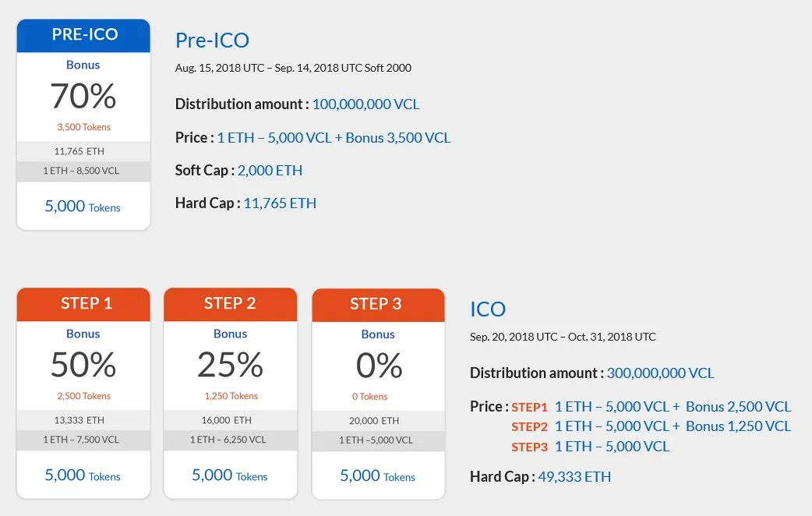
Task: Open the ICO section heading
Action: click(x=488, y=309)
